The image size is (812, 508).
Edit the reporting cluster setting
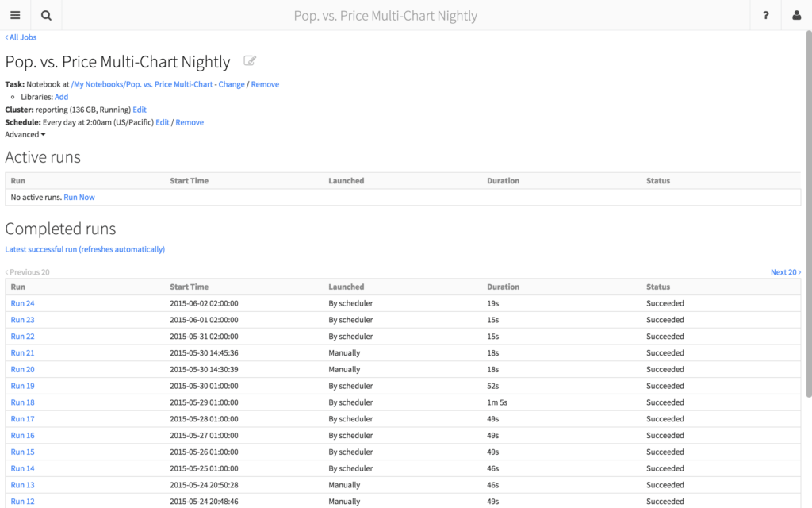coord(140,110)
